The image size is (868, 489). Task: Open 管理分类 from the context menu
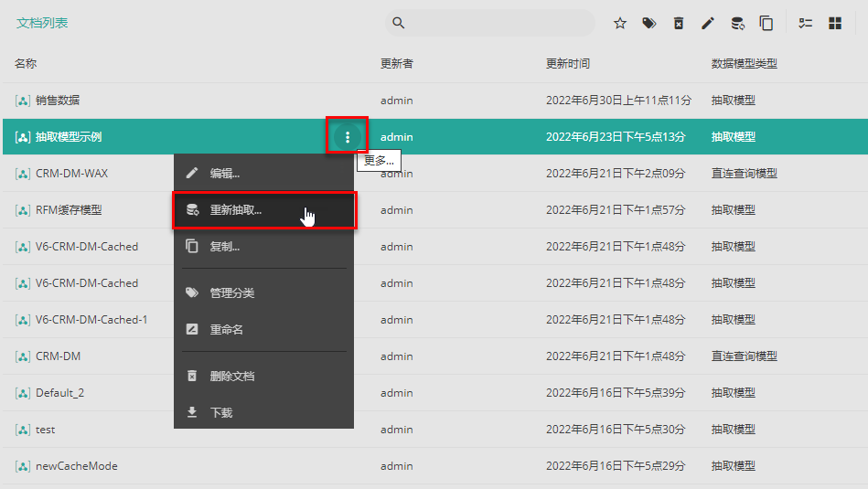(232, 293)
